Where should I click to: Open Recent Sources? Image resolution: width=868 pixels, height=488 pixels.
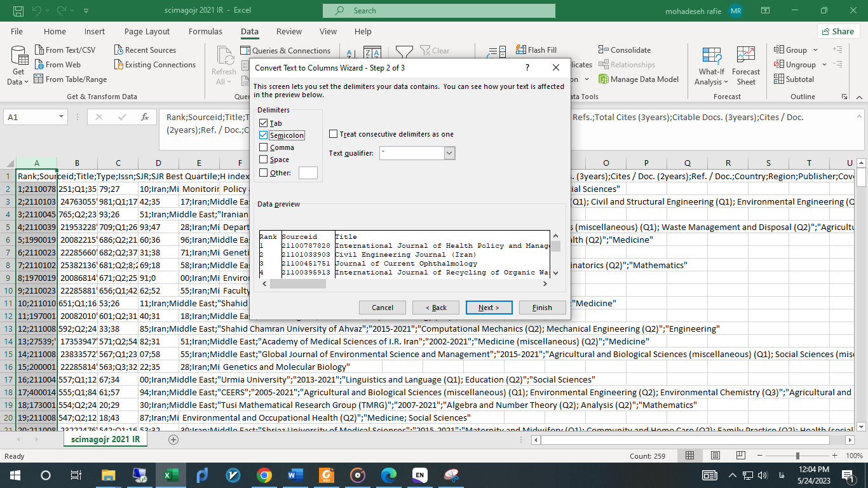(145, 50)
